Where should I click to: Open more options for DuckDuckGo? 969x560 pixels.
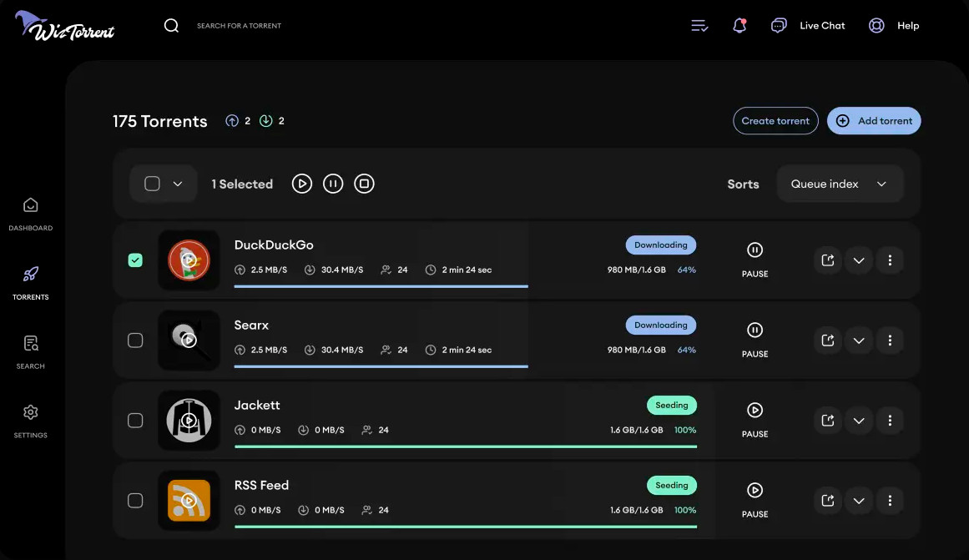click(890, 260)
